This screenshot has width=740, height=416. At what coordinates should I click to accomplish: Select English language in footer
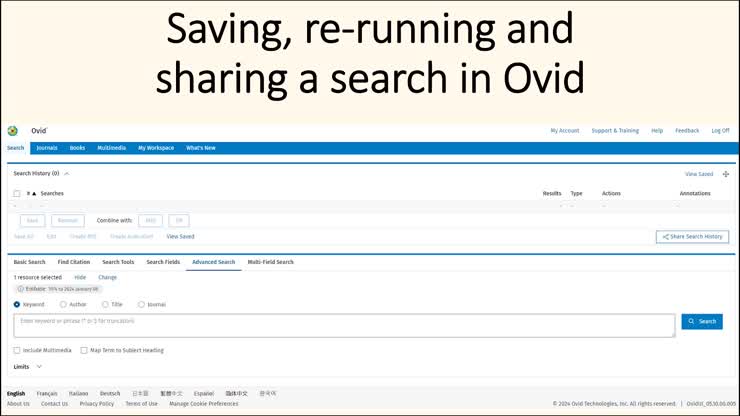[x=16, y=394]
